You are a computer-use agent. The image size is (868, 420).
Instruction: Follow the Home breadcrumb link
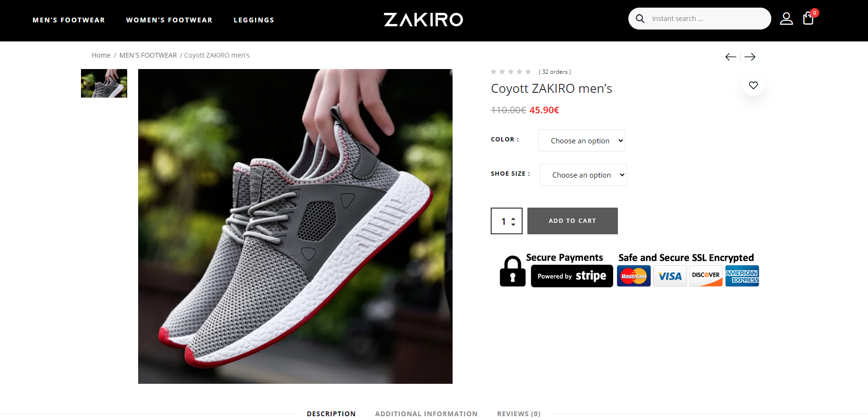click(101, 55)
